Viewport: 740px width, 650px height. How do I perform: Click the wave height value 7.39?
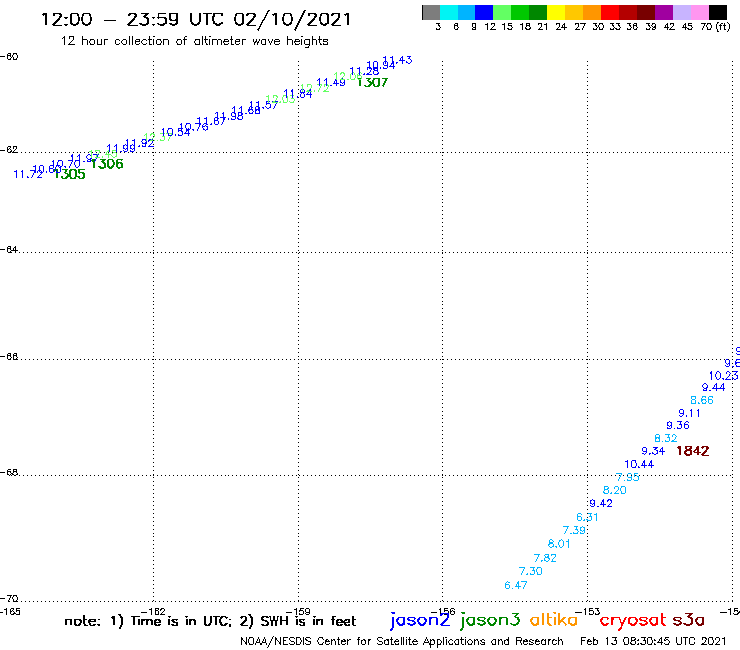tap(574, 530)
